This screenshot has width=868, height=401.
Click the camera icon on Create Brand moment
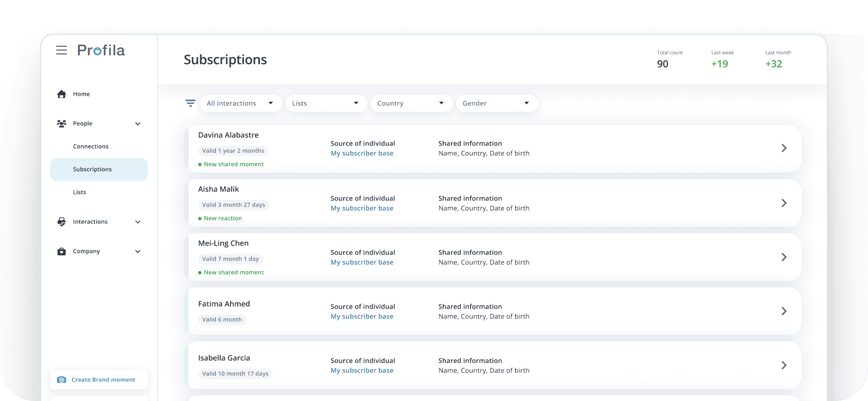(61, 380)
